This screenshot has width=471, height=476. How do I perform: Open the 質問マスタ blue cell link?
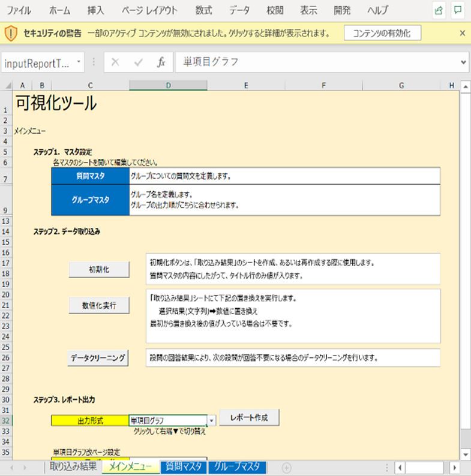[90, 176]
